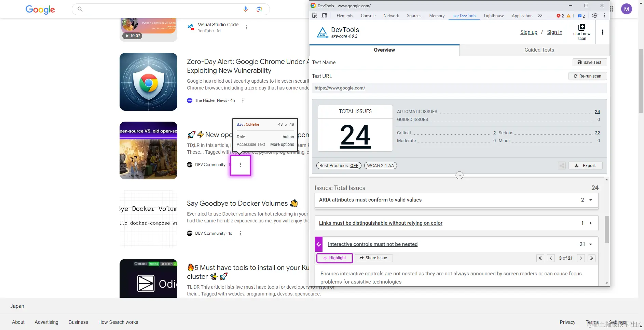Open more options for the Visual Studio Code video

click(x=247, y=27)
